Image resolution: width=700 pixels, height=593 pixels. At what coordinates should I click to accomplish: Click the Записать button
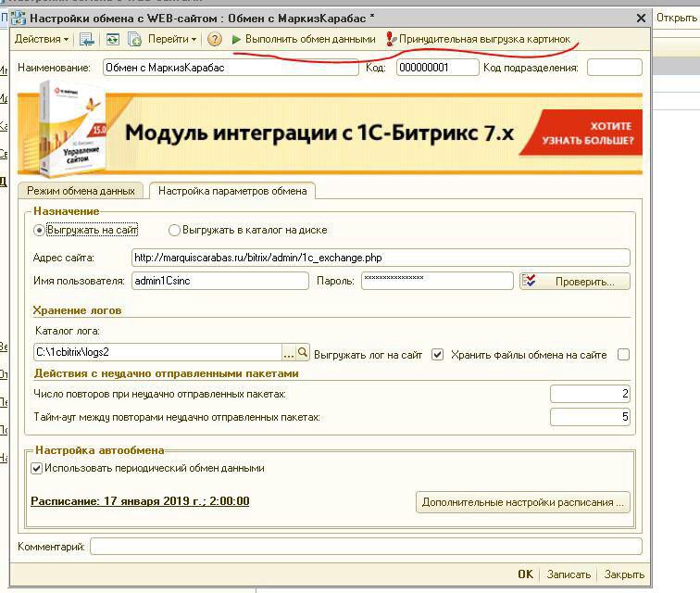click(569, 574)
